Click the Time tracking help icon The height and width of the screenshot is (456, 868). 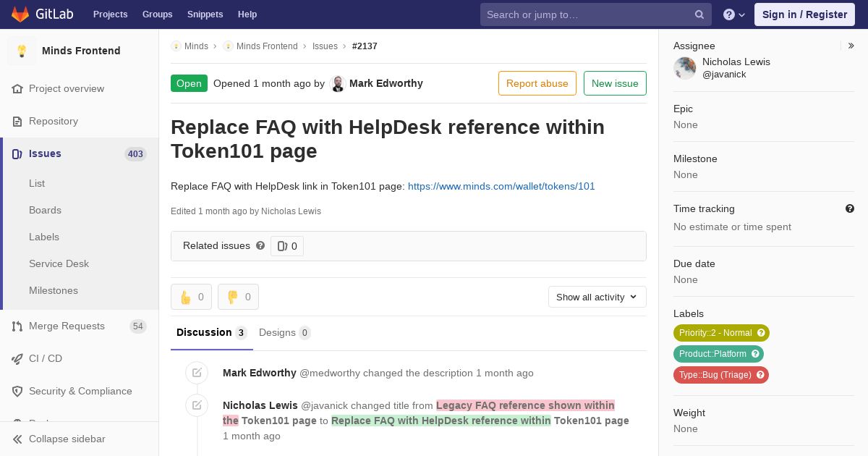click(850, 208)
